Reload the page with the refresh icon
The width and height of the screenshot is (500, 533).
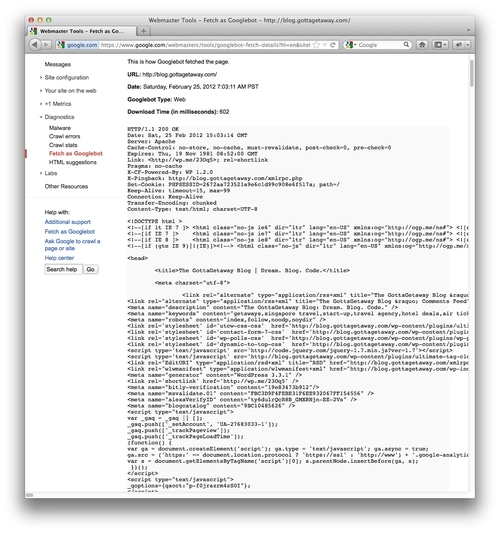click(333, 45)
